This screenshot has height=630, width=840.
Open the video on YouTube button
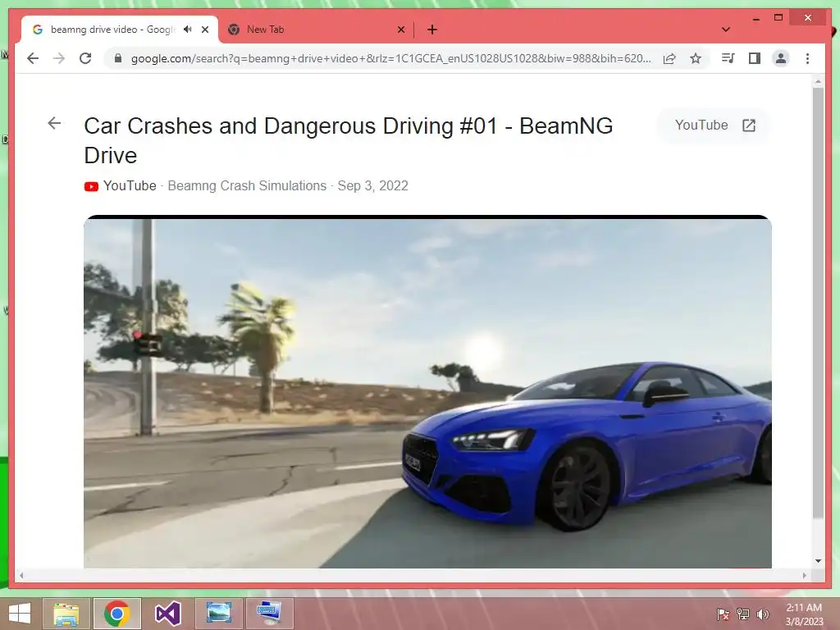point(714,126)
